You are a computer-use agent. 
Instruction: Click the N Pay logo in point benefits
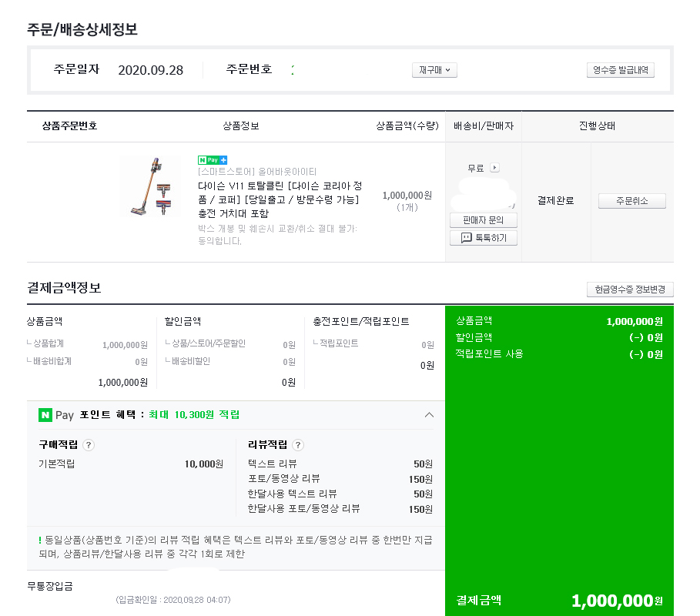[56, 415]
